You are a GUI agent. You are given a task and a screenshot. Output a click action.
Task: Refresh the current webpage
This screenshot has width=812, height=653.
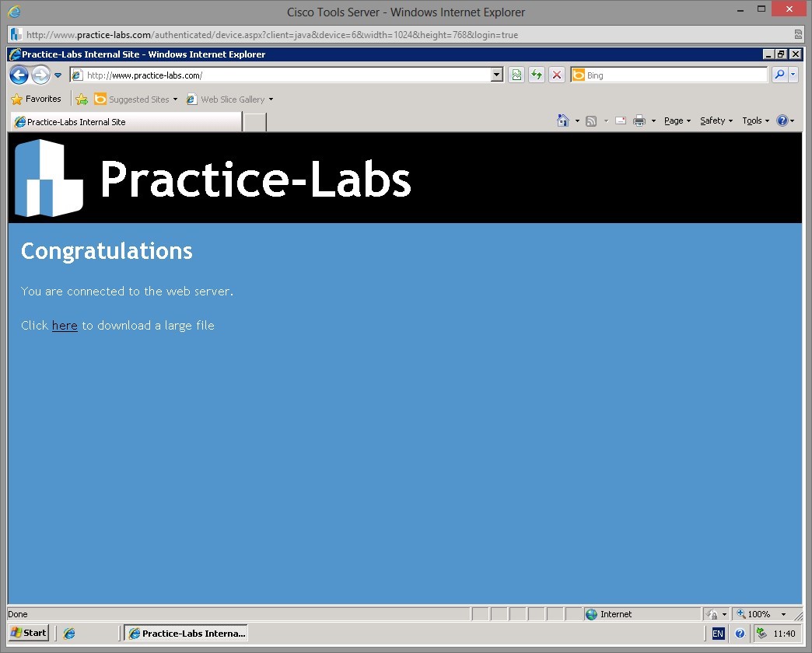click(537, 75)
